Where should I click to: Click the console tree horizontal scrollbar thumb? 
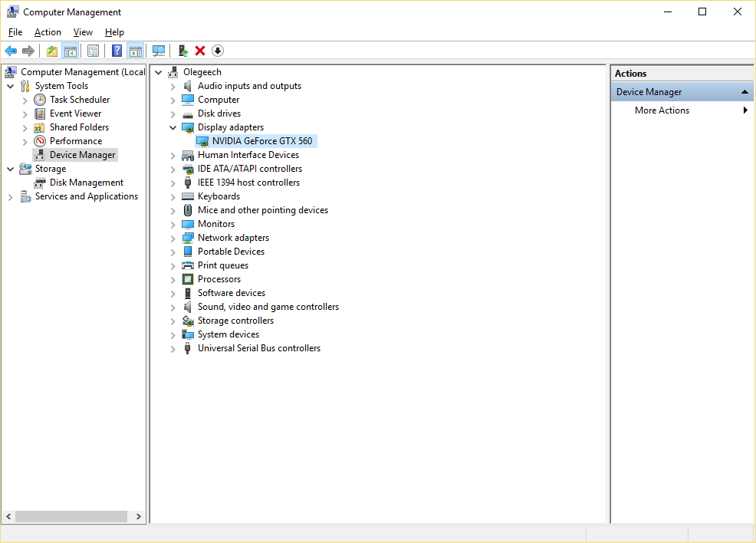(71, 516)
